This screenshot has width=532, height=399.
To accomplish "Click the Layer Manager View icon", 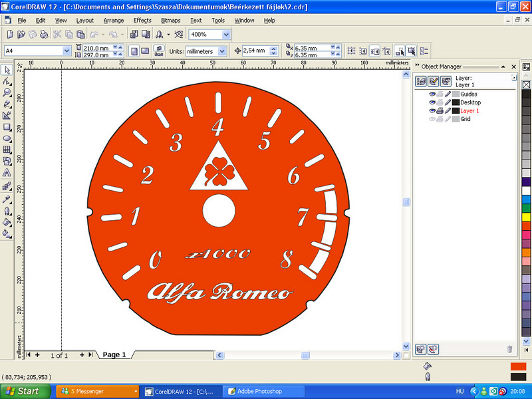I will (x=446, y=81).
